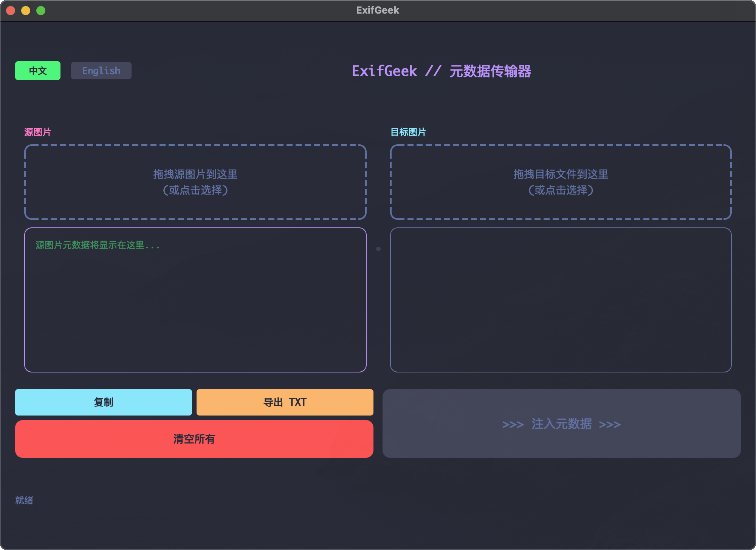This screenshot has width=756, height=550.
Task: Select source image via 拖拽源图片到这里 drop zone
Action: click(x=195, y=182)
